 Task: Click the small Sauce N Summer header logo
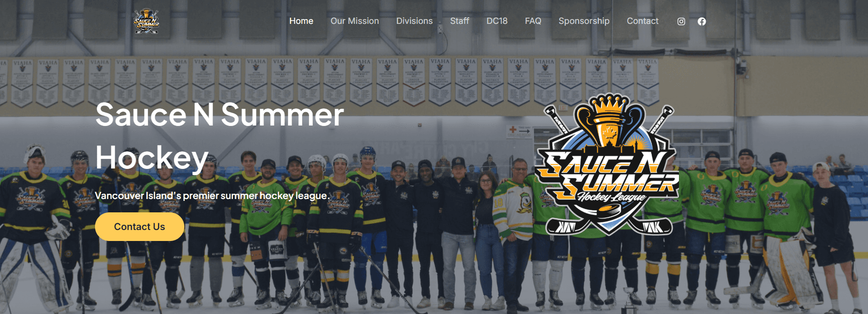(x=146, y=21)
